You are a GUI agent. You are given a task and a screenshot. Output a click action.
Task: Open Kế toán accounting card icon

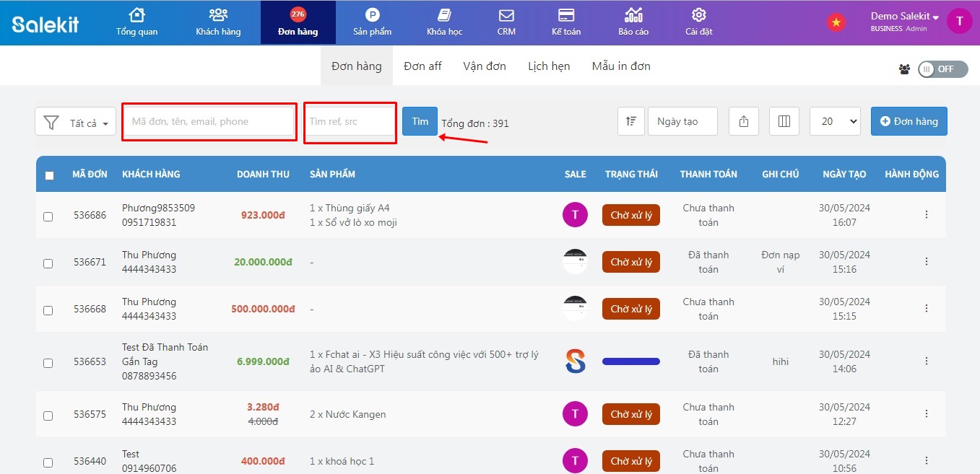tap(566, 15)
